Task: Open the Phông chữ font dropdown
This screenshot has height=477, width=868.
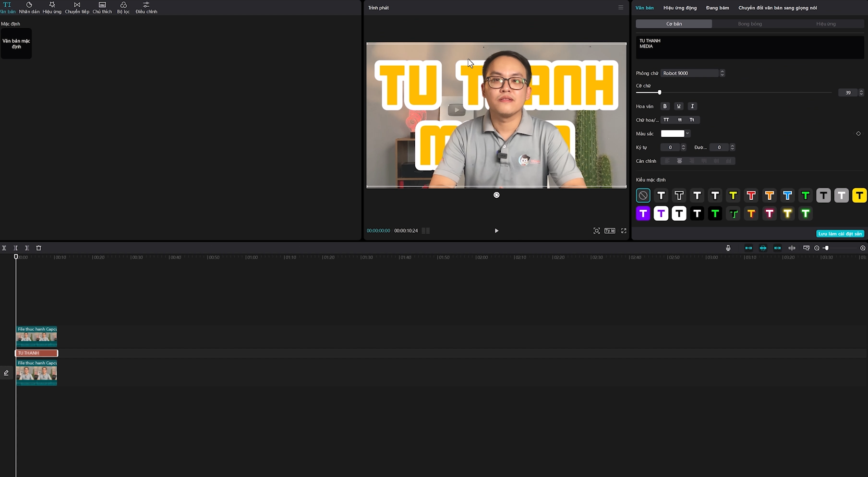Action: [692, 73]
